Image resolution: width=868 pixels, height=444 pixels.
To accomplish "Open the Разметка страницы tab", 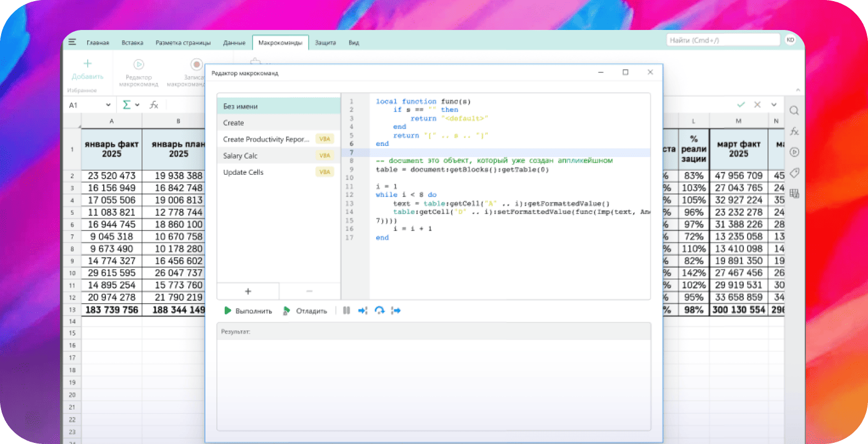I will click(183, 43).
